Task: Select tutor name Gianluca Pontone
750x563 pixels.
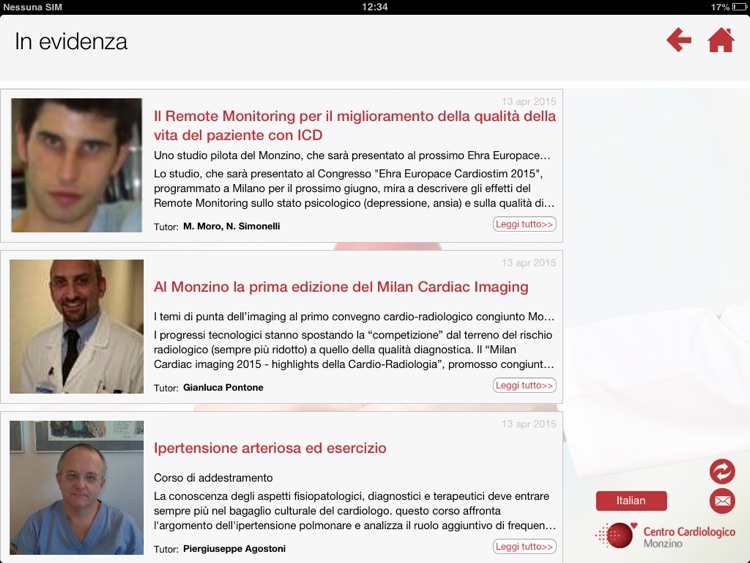Action: 223,387
